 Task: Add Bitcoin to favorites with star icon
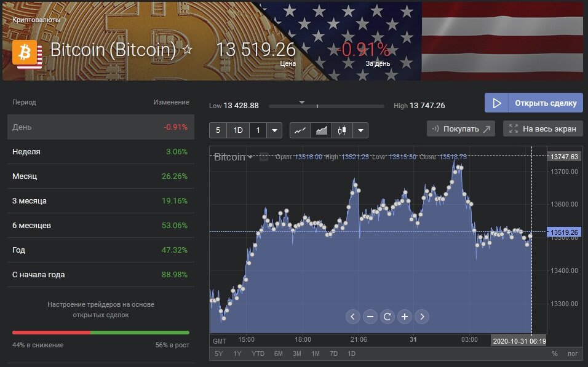click(x=188, y=50)
